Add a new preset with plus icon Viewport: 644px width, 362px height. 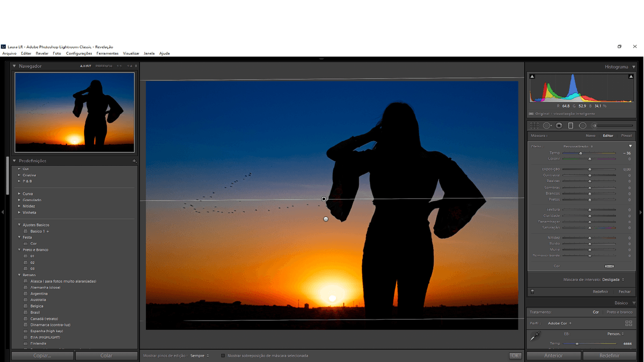coord(134,161)
